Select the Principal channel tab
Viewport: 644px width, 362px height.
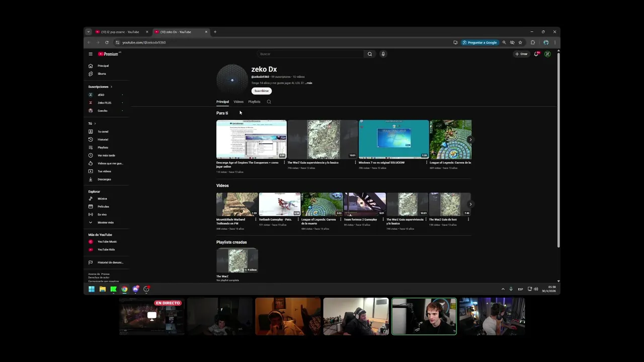[x=222, y=102]
